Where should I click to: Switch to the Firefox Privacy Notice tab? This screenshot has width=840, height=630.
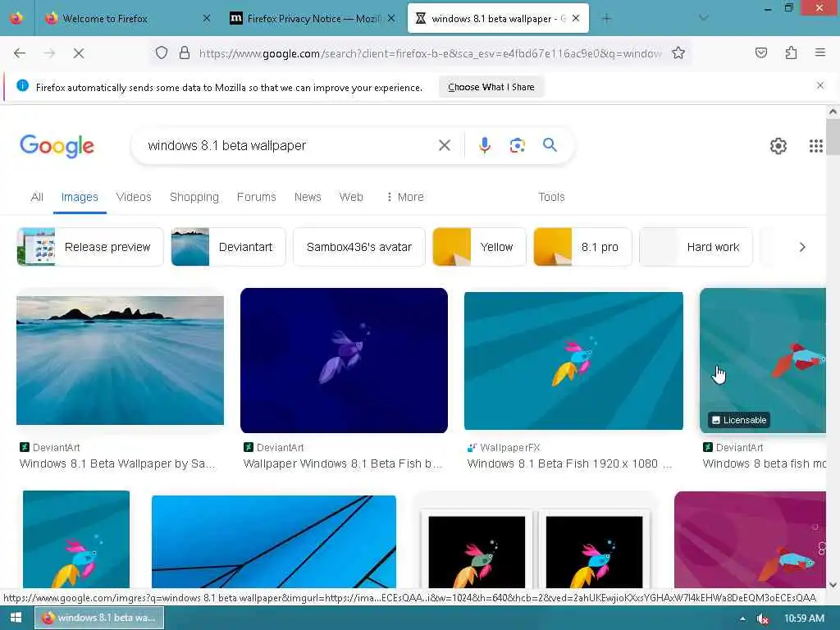tap(313, 19)
